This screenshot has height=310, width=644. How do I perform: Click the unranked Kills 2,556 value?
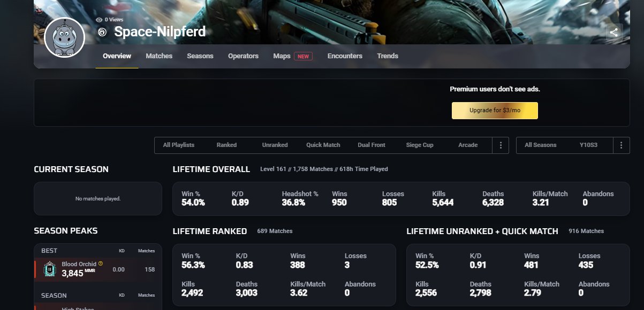427,293
